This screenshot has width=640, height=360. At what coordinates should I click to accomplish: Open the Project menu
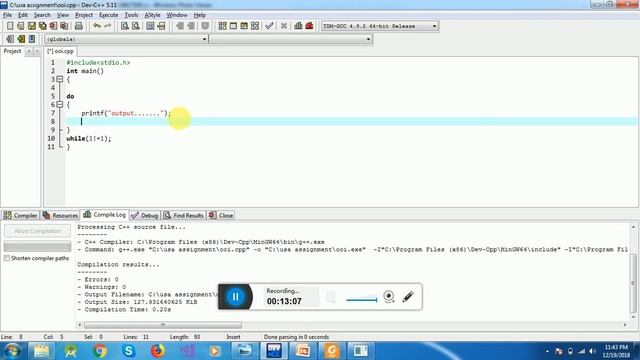[84, 15]
